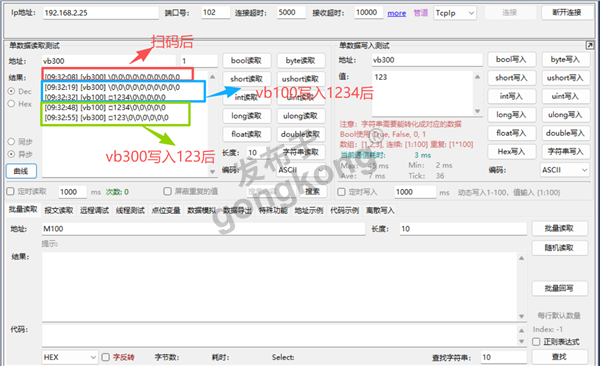Image resolution: width=600 pixels, height=366 pixels.
Task: Enable the 定时写入 checkbox
Action: pyautogui.click(x=341, y=192)
